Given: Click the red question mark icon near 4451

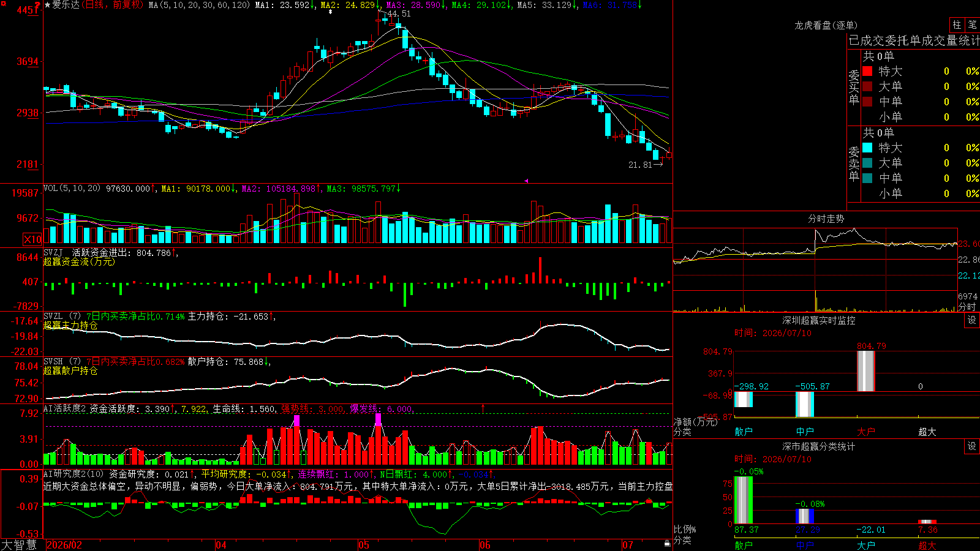Looking at the screenshot, I should coord(38,6).
